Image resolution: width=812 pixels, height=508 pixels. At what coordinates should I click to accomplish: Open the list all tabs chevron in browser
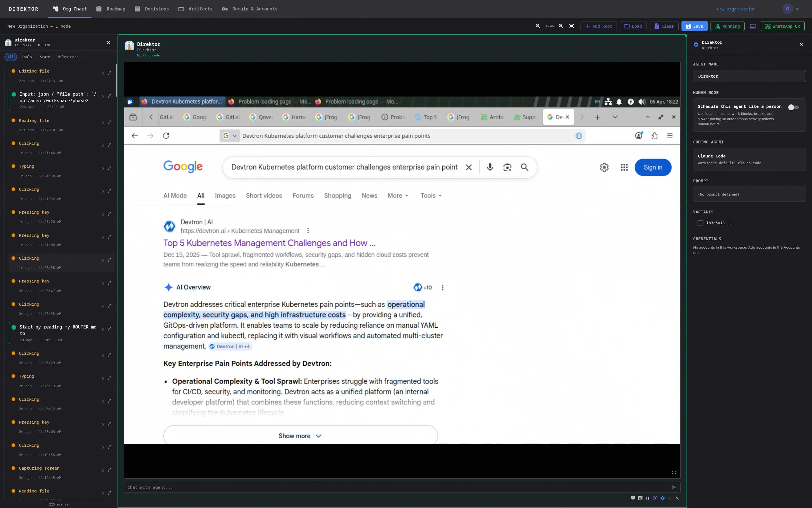(615, 117)
